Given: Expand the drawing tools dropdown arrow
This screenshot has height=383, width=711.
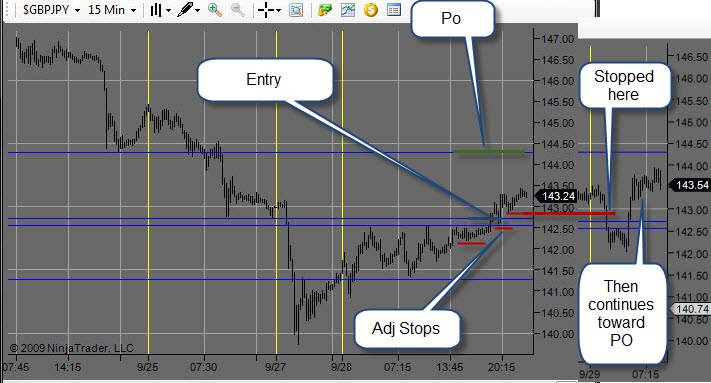Looking at the screenshot, I should point(197,10).
